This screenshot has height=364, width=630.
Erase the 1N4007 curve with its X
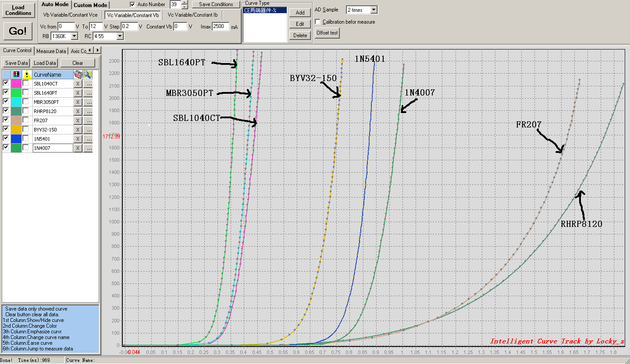point(77,148)
